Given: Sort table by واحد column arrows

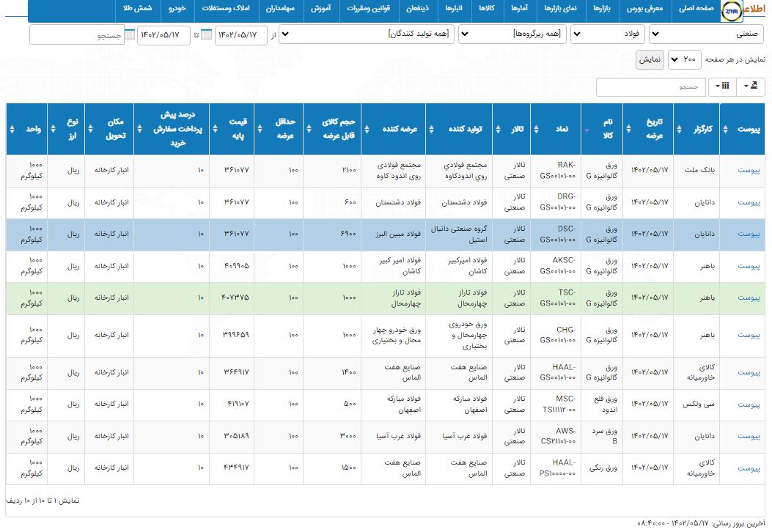Looking at the screenshot, I should (12, 130).
